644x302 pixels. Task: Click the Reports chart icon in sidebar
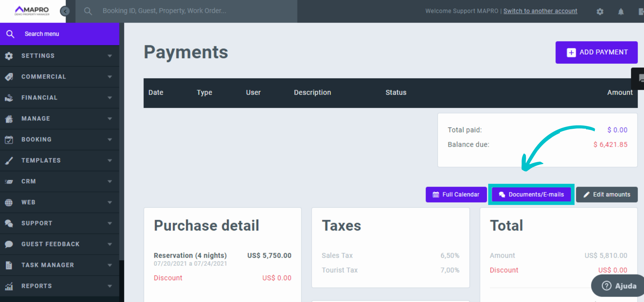click(9, 286)
